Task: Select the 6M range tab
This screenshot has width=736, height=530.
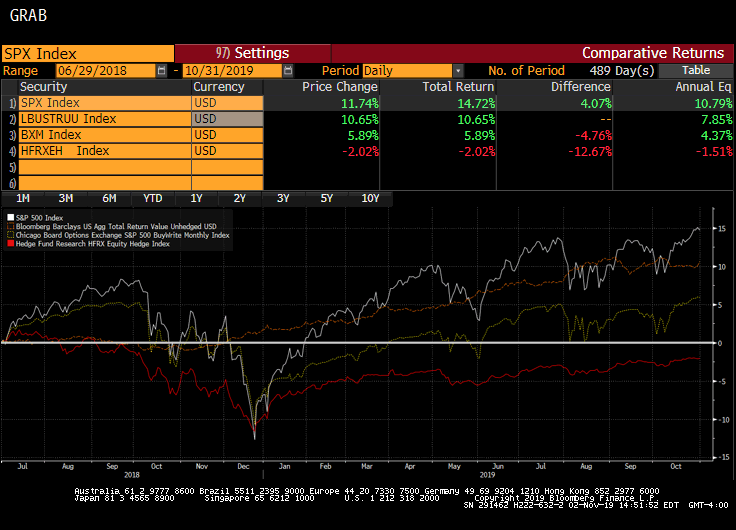Action: point(109,199)
